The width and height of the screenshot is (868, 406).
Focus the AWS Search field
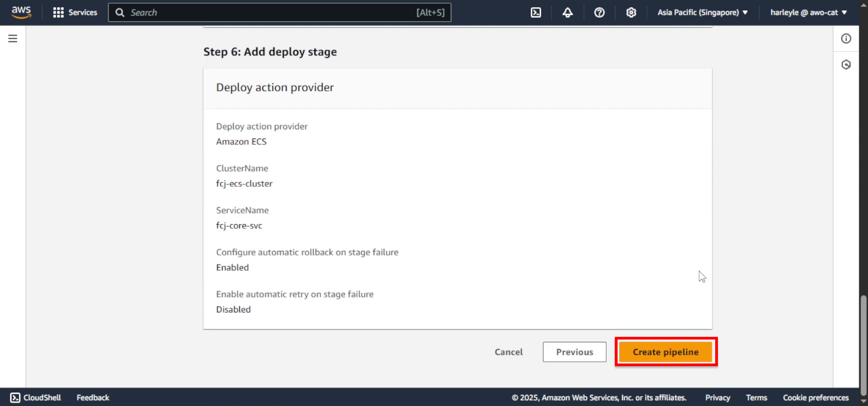279,13
